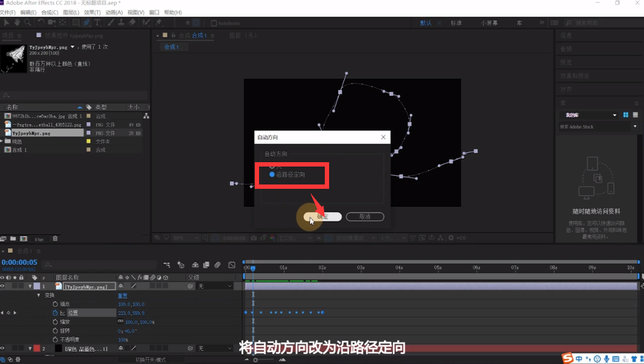Open layer 2 parent 无 dropdown

pyautogui.click(x=215, y=349)
